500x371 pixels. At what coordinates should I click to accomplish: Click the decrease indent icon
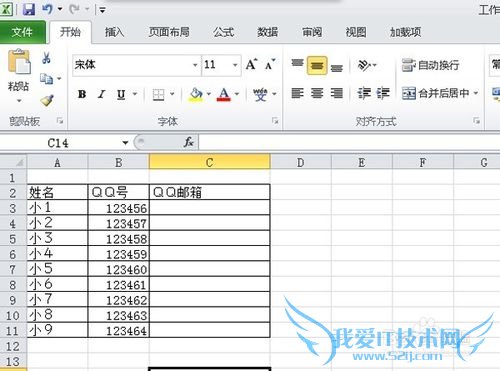pos(364,93)
